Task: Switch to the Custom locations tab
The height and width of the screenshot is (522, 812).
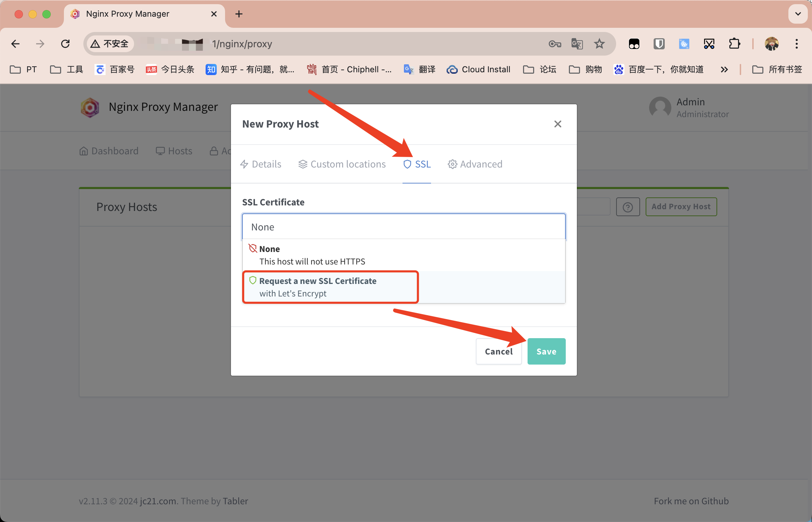Action: 342,164
